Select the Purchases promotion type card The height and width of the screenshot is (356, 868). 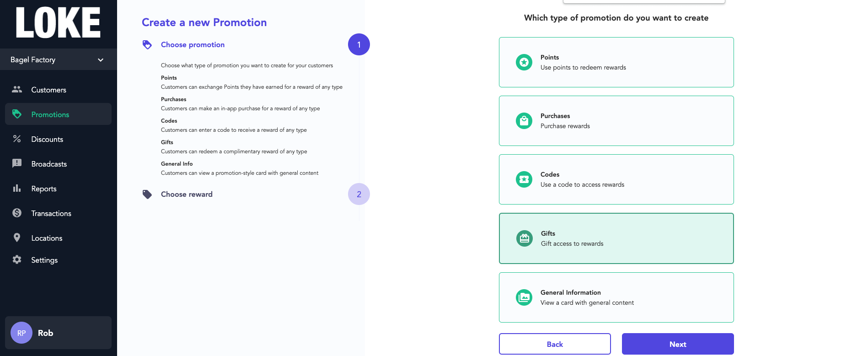pyautogui.click(x=616, y=121)
